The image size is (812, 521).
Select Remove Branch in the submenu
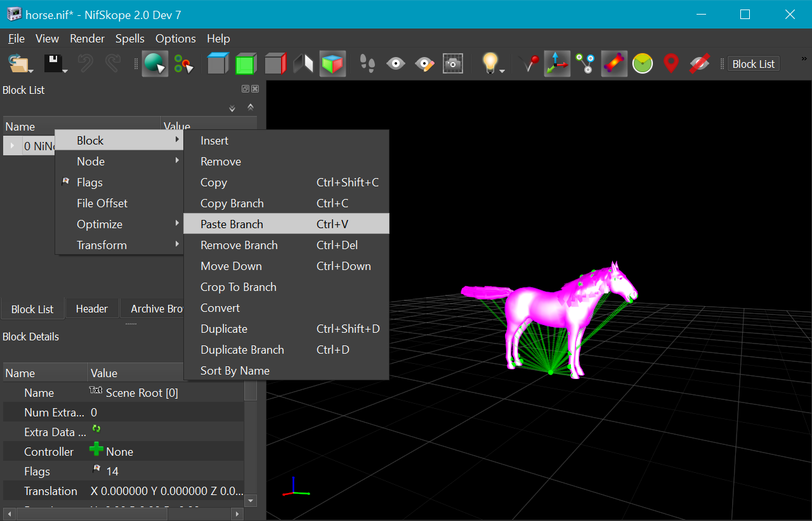coord(286,245)
